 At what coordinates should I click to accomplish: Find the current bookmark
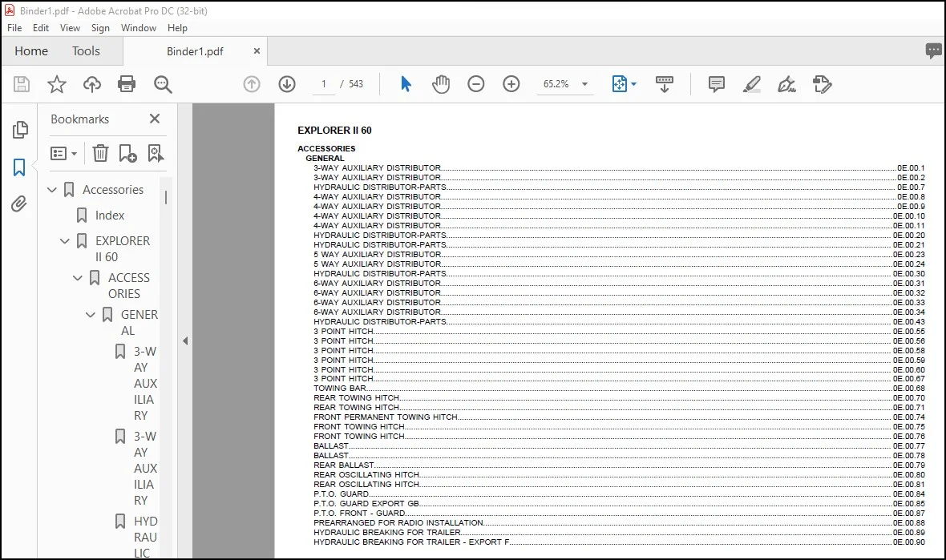[x=156, y=153]
